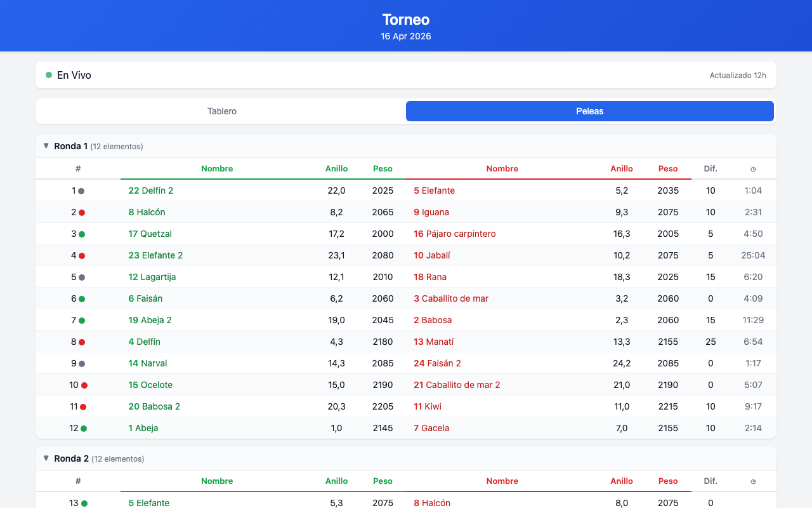This screenshot has height=508, width=812.
Task: Select the Peleas tab
Action: 590,111
